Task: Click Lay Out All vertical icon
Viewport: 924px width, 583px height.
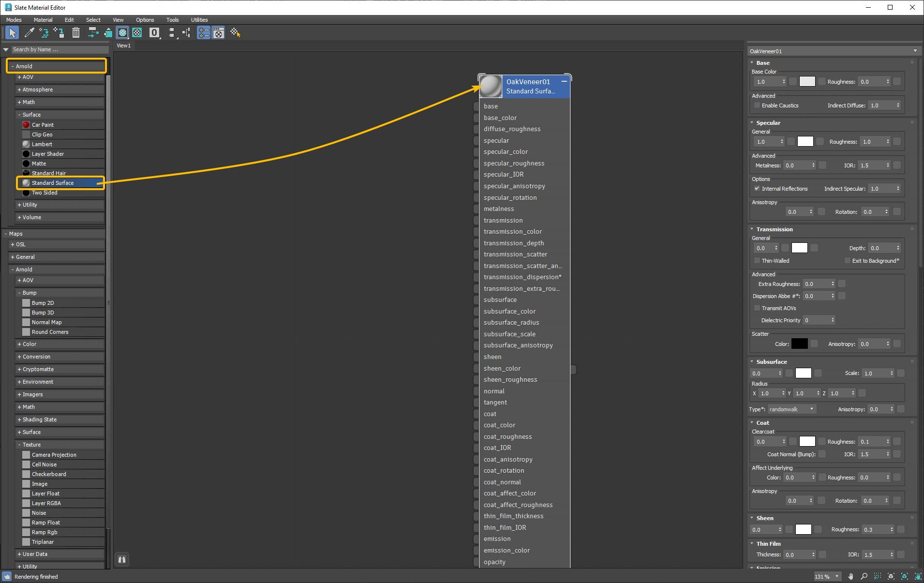Action: (172, 32)
